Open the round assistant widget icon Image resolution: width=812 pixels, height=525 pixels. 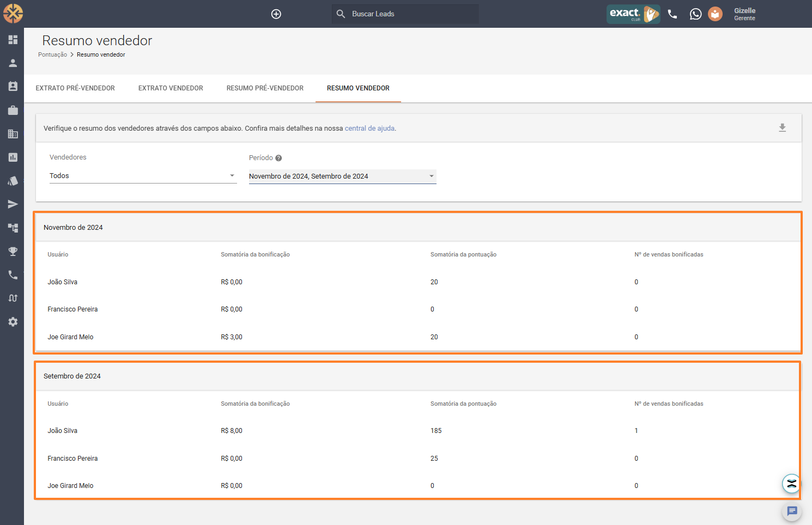pyautogui.click(x=791, y=483)
